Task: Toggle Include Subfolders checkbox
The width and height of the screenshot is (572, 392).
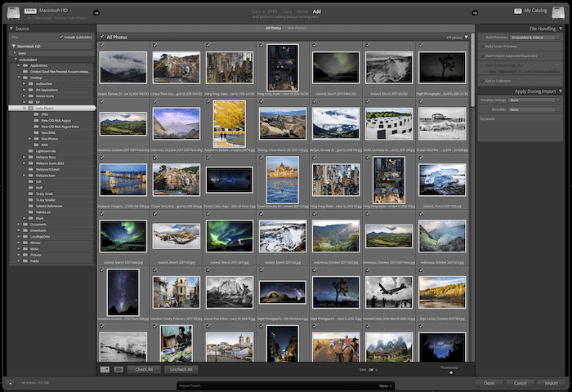Action: 62,37
